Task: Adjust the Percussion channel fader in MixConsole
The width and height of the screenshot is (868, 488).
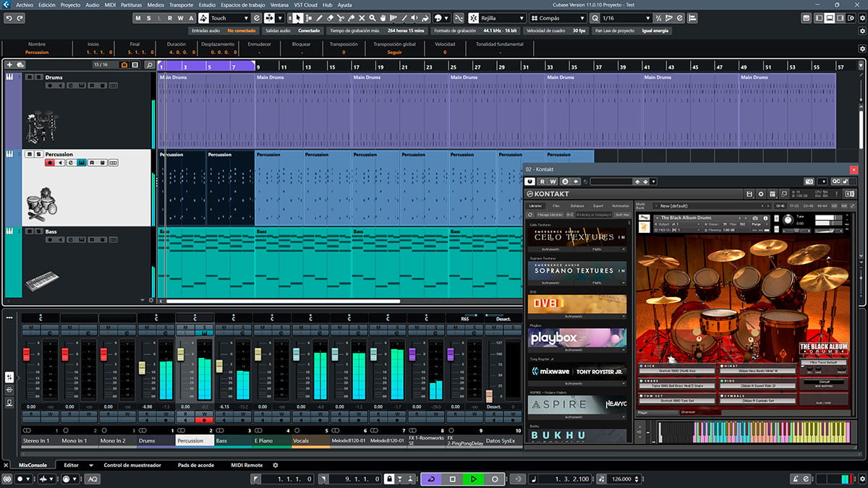Action: [181, 354]
